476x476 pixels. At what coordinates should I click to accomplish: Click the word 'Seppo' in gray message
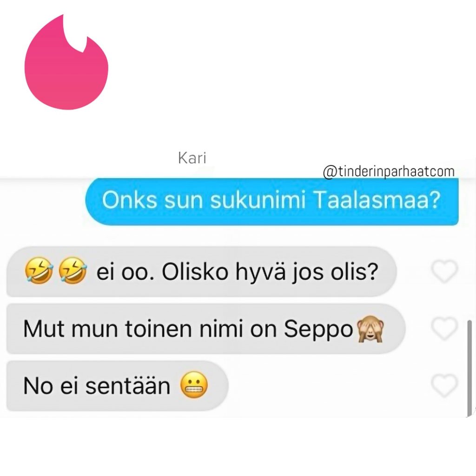tap(318, 330)
